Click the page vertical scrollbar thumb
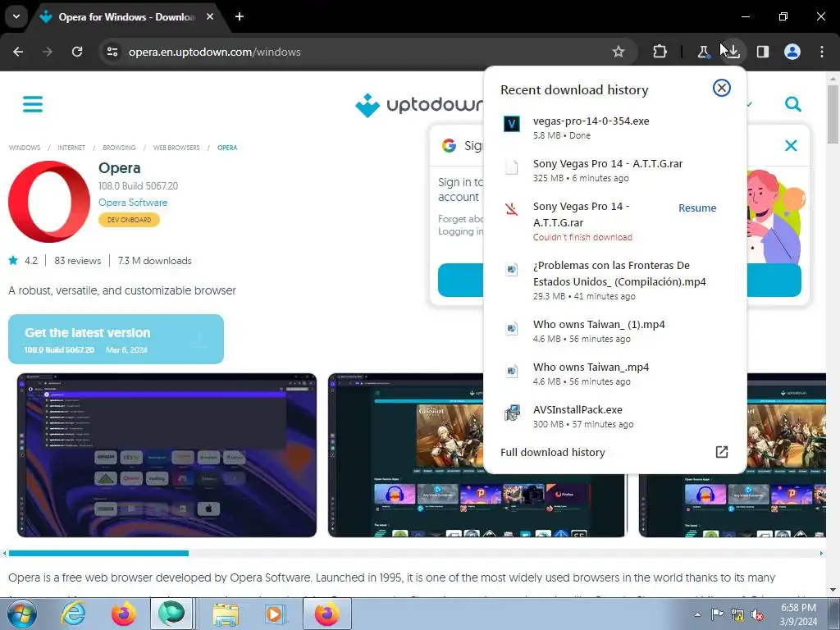This screenshot has width=840, height=630. (x=833, y=114)
